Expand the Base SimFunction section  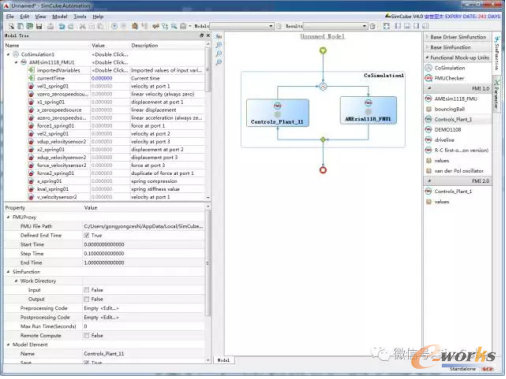click(458, 47)
